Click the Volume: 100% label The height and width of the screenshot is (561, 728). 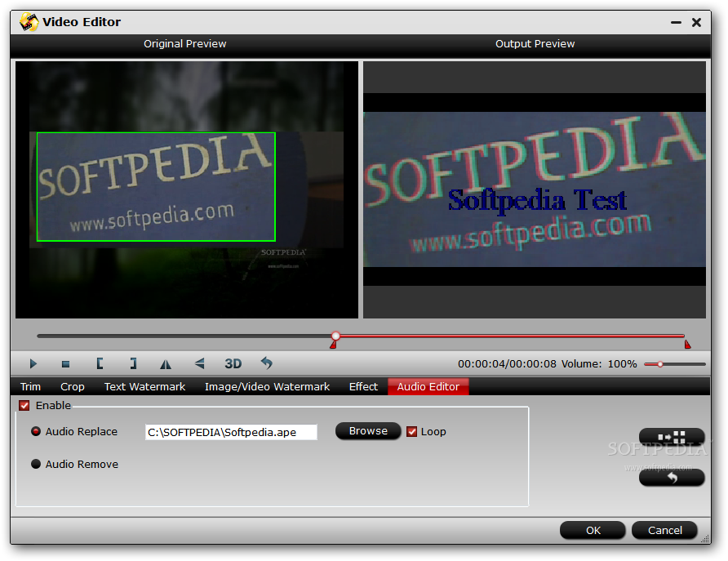[599, 363]
